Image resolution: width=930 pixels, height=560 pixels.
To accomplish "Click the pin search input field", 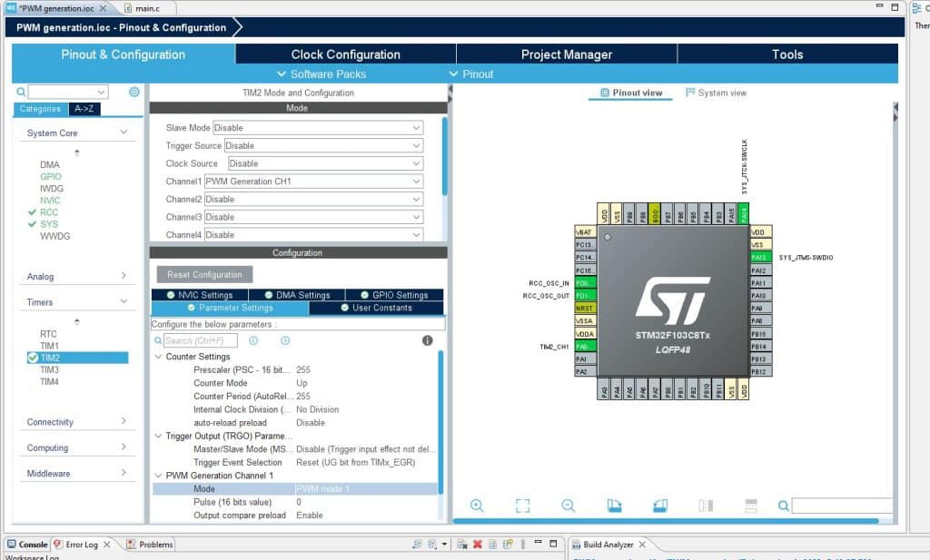I will coord(842,506).
